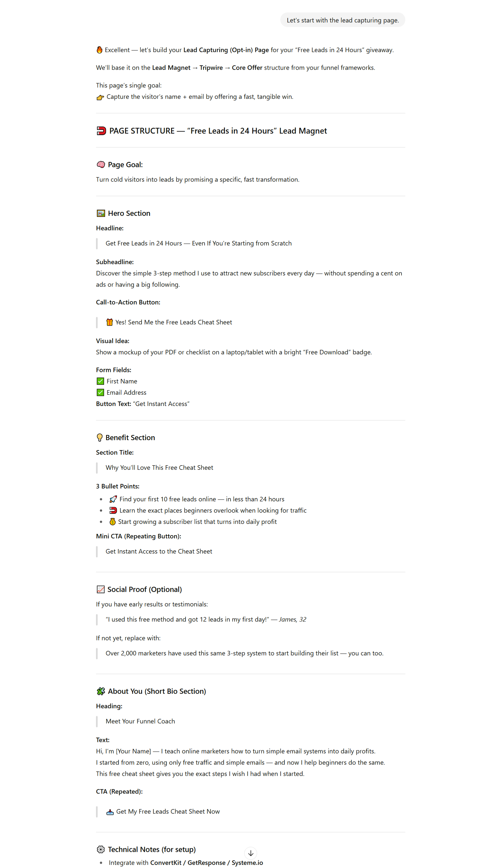Viewport: 501px width, 868px height.
Task: Click the picture icon beside Hero Section
Action: tap(101, 213)
